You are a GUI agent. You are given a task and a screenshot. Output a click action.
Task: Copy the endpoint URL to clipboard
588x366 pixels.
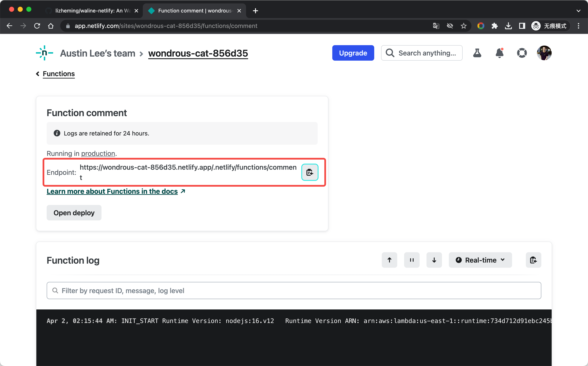(x=310, y=172)
